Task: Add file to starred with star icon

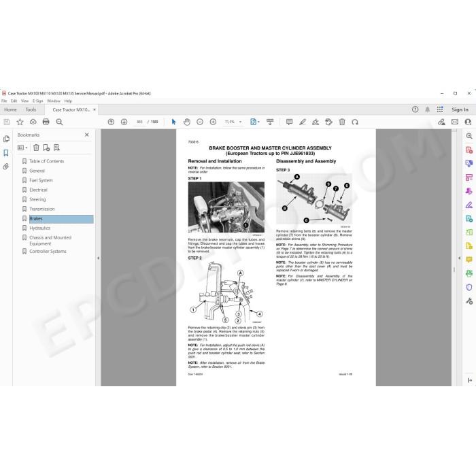Action: [20, 122]
